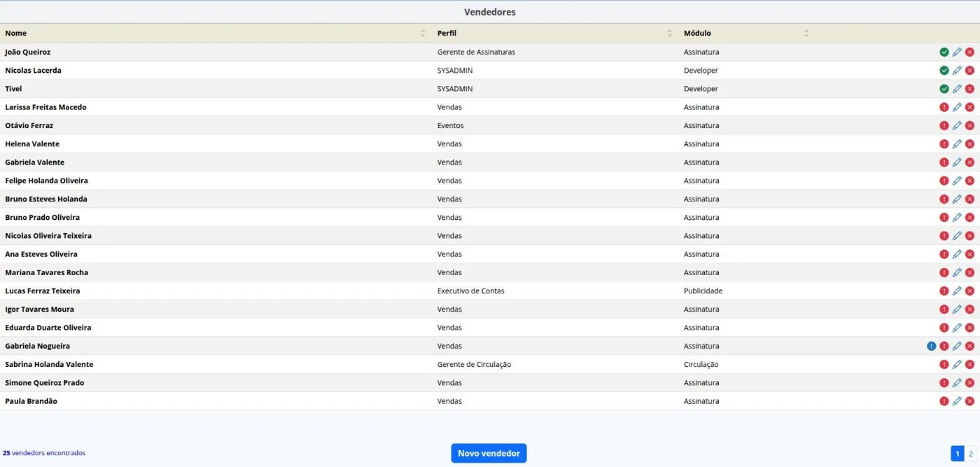
Task: Toggle the green active status for João Queiroz
Action: point(944,52)
